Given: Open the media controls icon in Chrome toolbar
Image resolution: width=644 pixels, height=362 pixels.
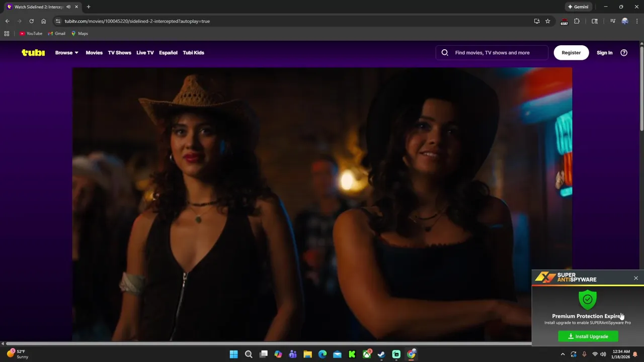Looking at the screenshot, I should click(612, 21).
